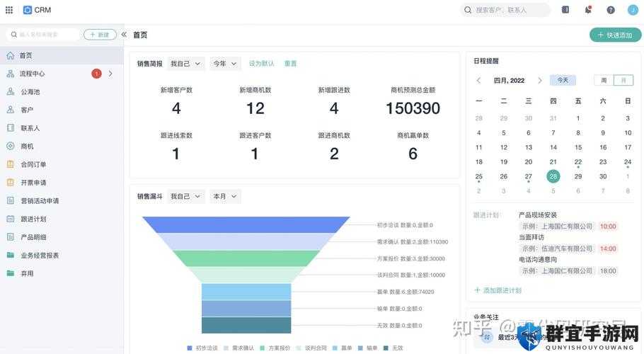Toggle 输单 legend in funnel chart
The width and height of the screenshot is (644, 354).
tap(367, 348)
